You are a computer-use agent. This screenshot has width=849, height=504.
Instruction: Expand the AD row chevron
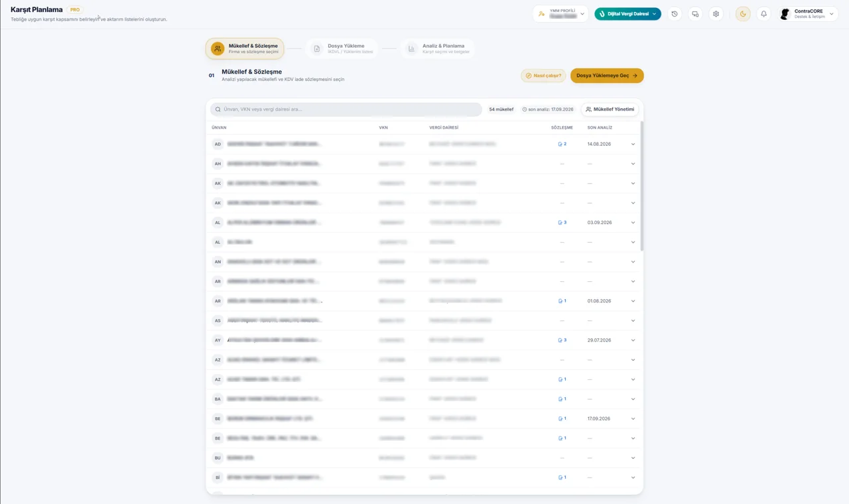pyautogui.click(x=633, y=144)
